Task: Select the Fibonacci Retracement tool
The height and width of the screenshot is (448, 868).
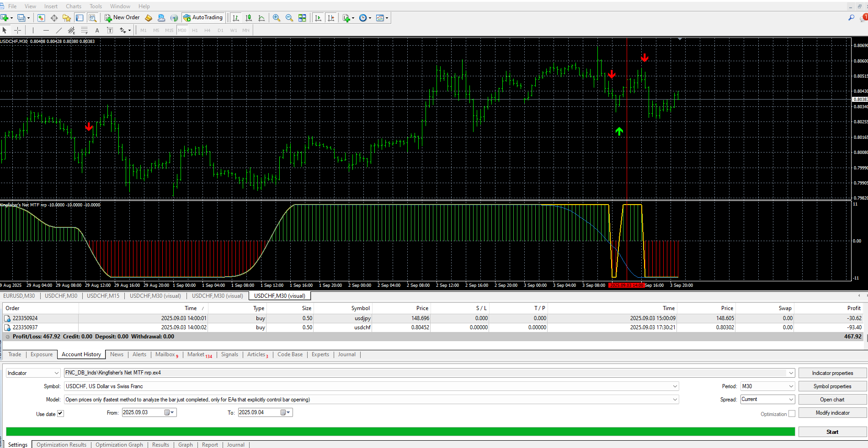Action: (x=84, y=30)
